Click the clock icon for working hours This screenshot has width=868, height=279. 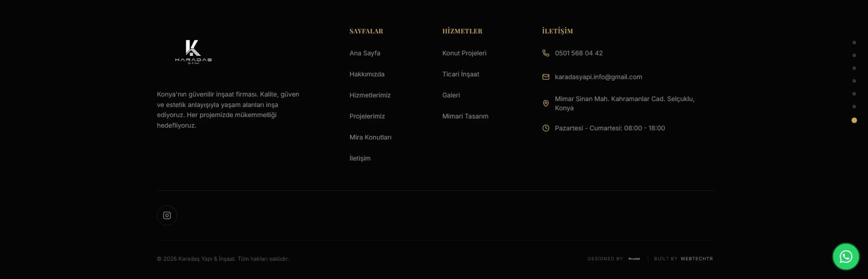(546, 128)
